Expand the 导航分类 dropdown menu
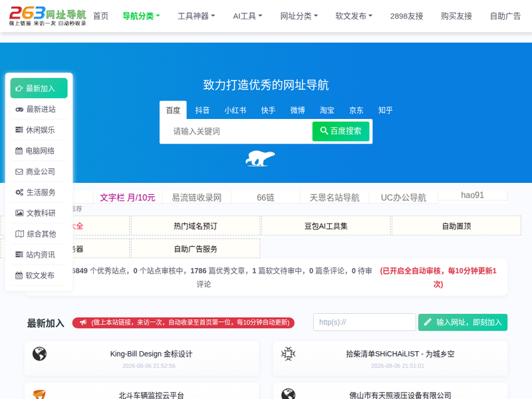The width and height of the screenshot is (532, 399). point(141,16)
